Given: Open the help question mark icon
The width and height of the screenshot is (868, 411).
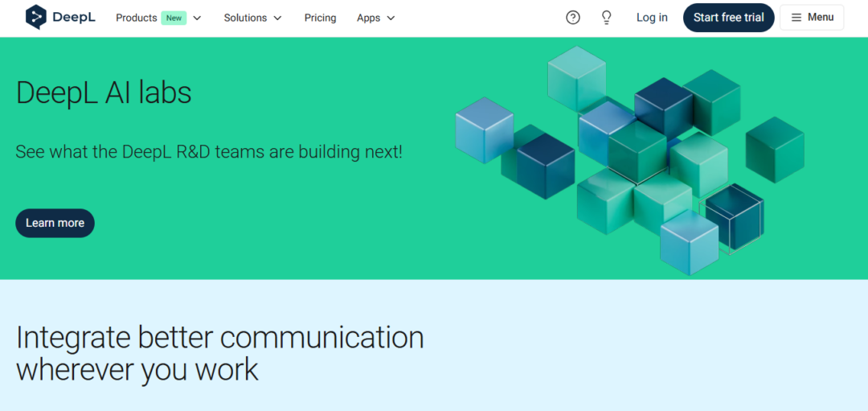Looking at the screenshot, I should [573, 18].
